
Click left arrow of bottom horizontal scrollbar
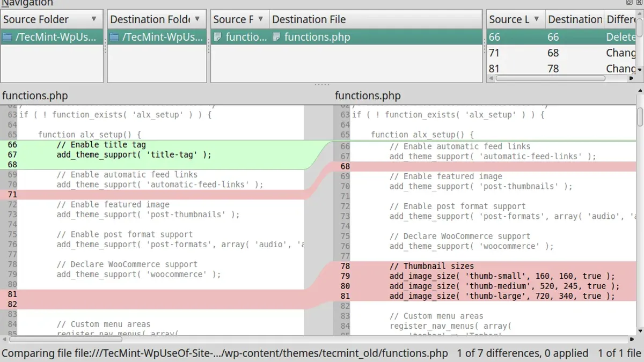pyautogui.click(x=4, y=339)
